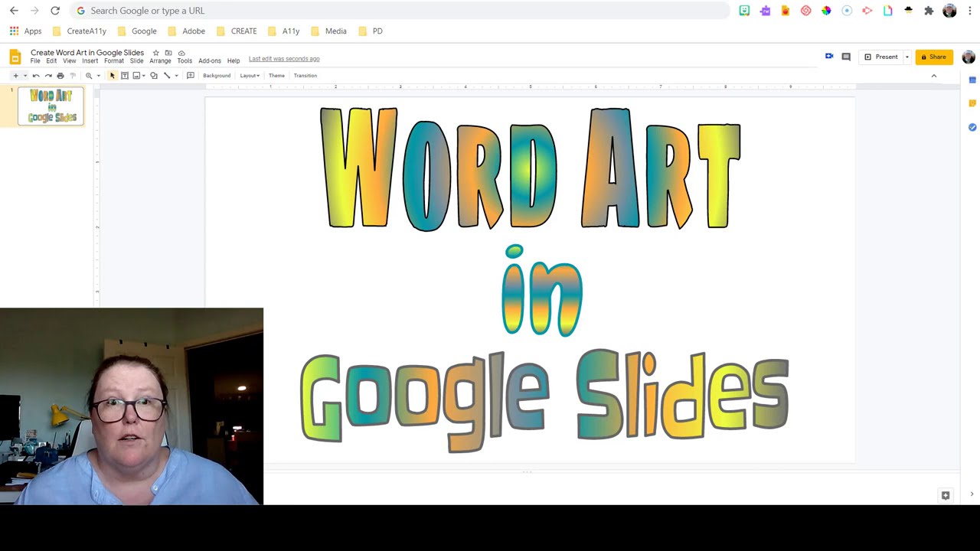Click the Chrome Extensions puzzle icon
Viewport: 980px width, 551px height.
coord(929,11)
